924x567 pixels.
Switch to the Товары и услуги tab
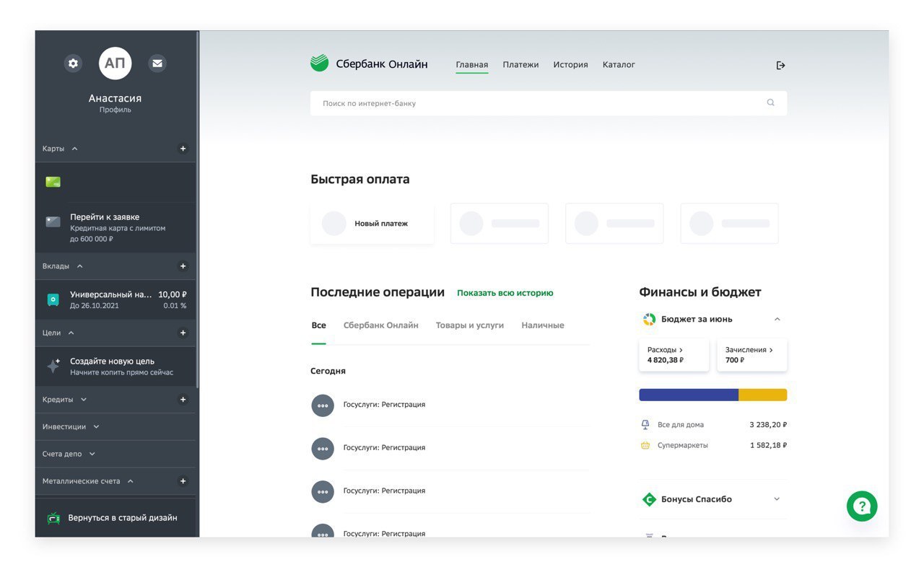pos(469,325)
